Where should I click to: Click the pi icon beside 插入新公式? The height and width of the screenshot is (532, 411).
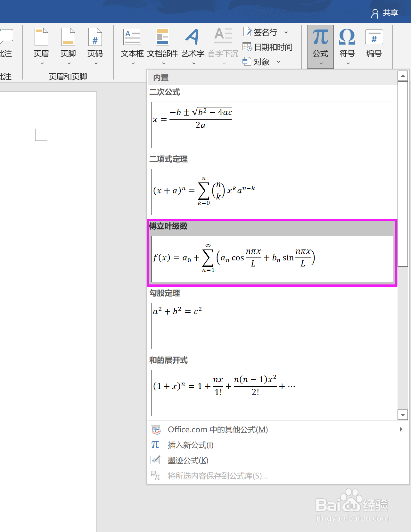(x=155, y=445)
